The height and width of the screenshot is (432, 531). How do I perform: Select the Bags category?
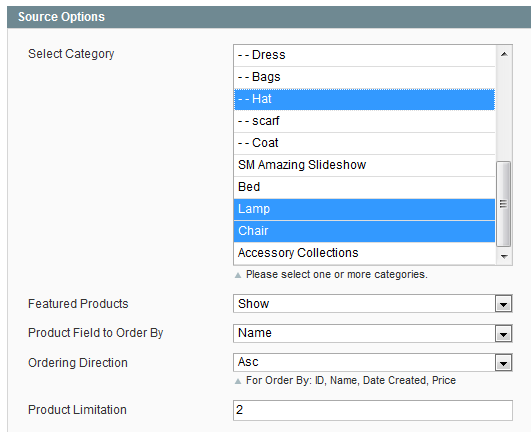coord(364,77)
